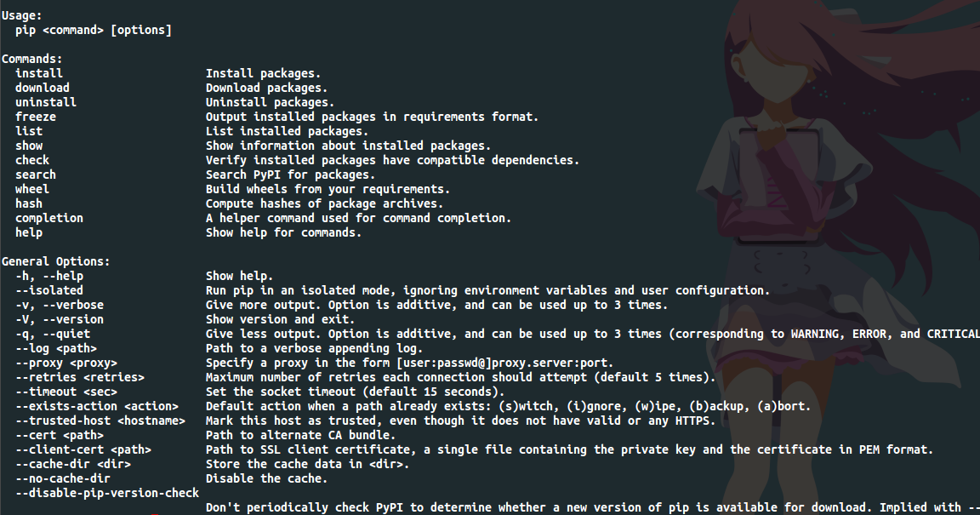Click the '--trusted-host <hostname>' option
This screenshot has width=980, height=515.
(100, 421)
